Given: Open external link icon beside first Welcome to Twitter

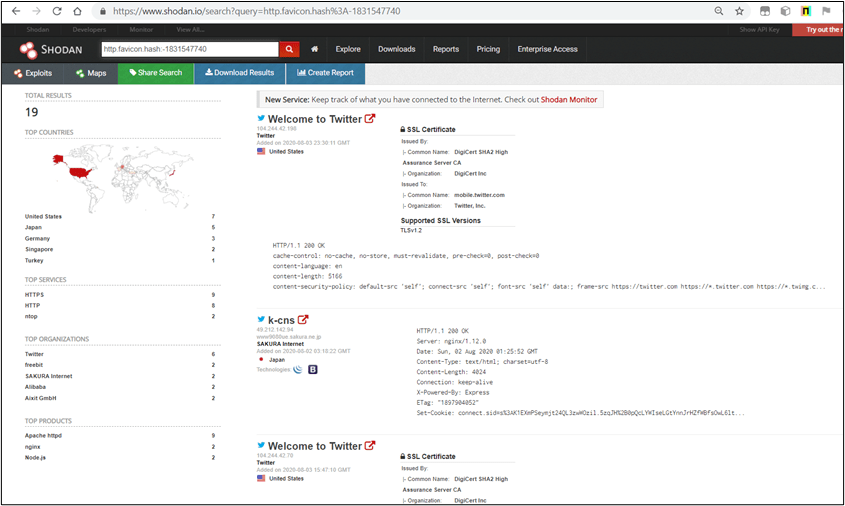Looking at the screenshot, I should pos(370,119).
